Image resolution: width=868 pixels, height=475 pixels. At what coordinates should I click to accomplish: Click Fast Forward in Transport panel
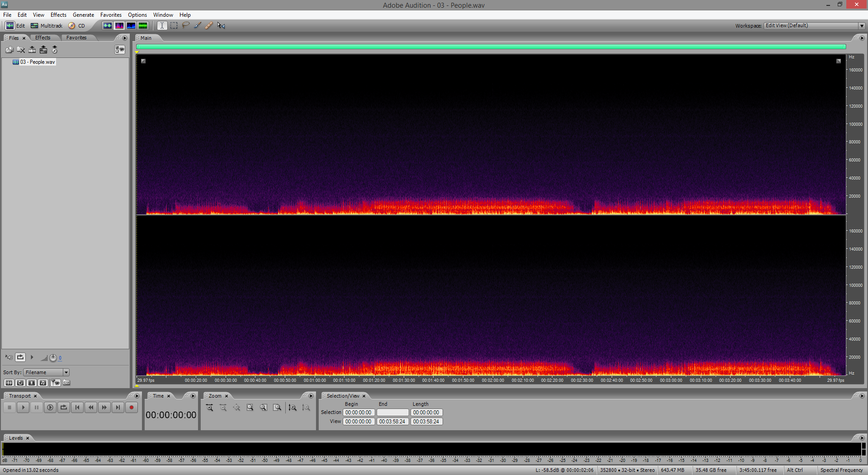(104, 408)
